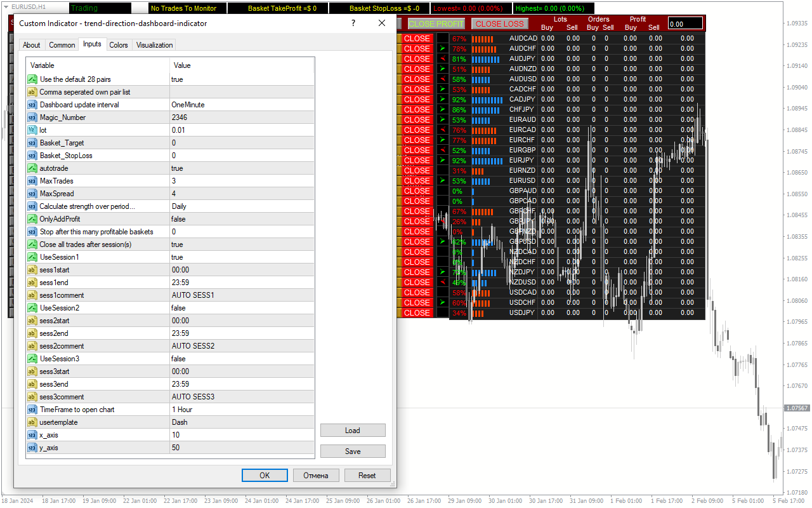Click the icon beside 'Calculate strength over period'
The height and width of the screenshot is (508, 812).
tap(32, 206)
